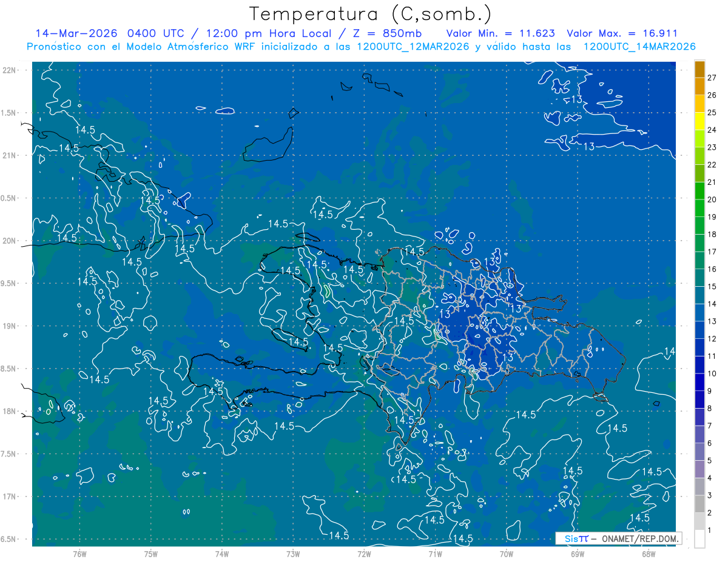This screenshot has height=562, width=728.
Task: Click the 18N latitude axis label
Action: coord(10,411)
